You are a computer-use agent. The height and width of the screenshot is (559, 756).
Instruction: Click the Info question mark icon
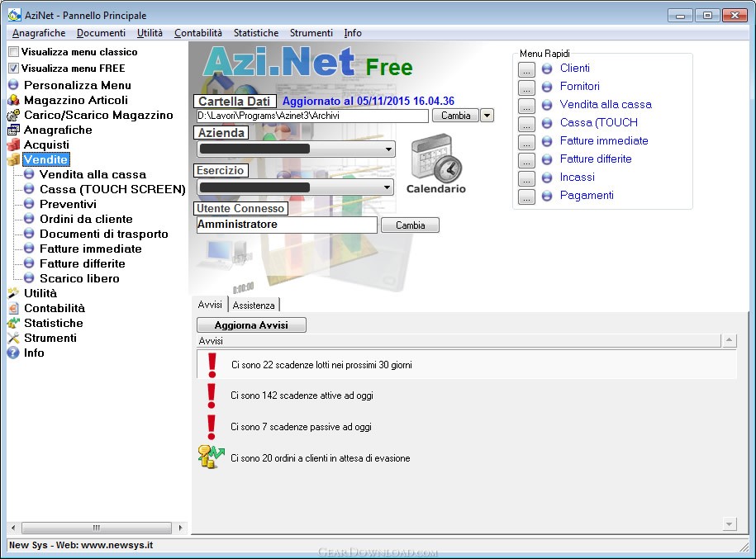(x=13, y=353)
